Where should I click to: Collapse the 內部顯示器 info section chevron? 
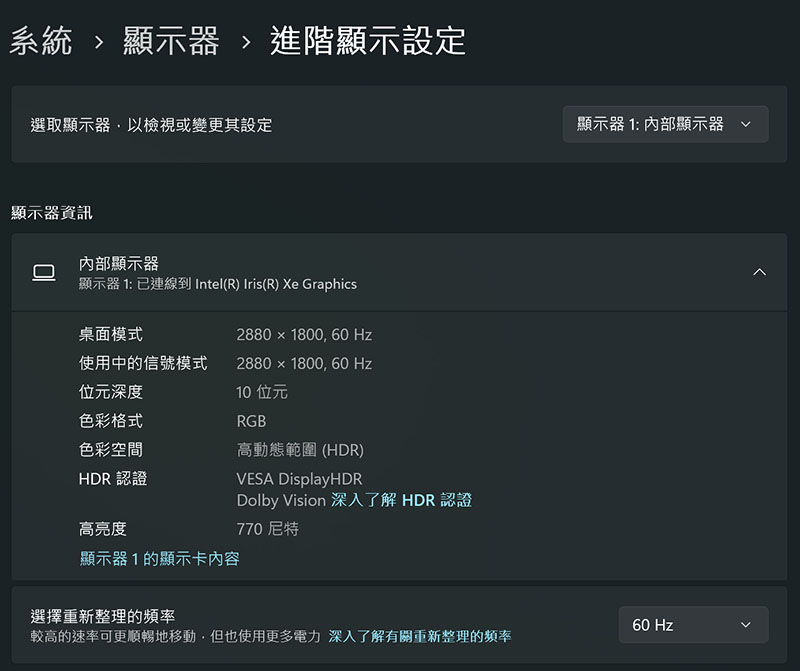pos(759,272)
